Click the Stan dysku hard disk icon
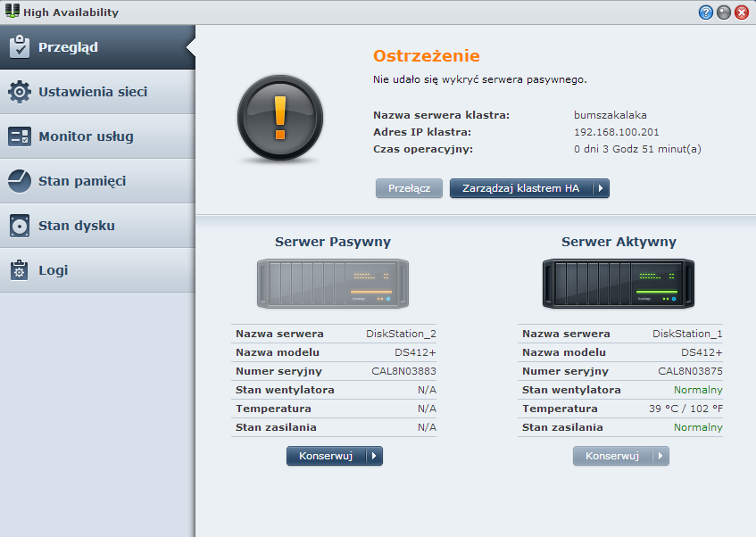Screen dimensions: 756x537 pyautogui.click(x=20, y=226)
